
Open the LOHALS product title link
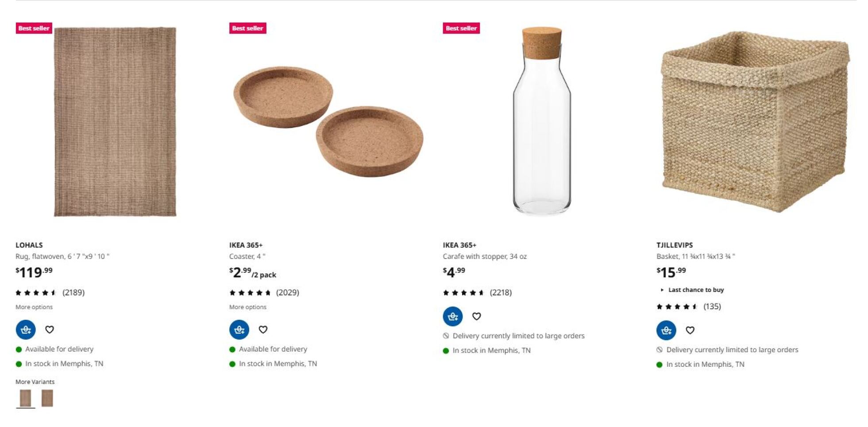(29, 245)
